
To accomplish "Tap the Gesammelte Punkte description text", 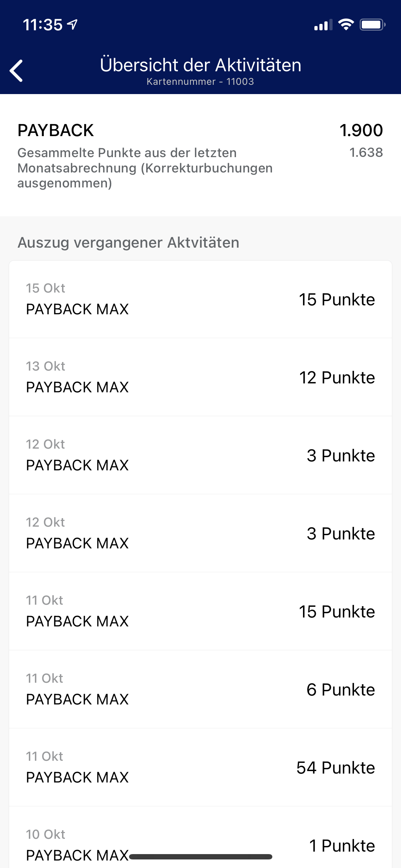I will [145, 168].
